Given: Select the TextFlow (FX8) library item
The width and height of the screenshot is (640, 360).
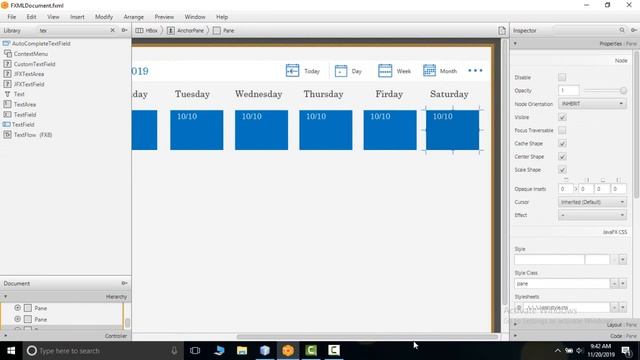Looking at the screenshot, I should 28,135.
